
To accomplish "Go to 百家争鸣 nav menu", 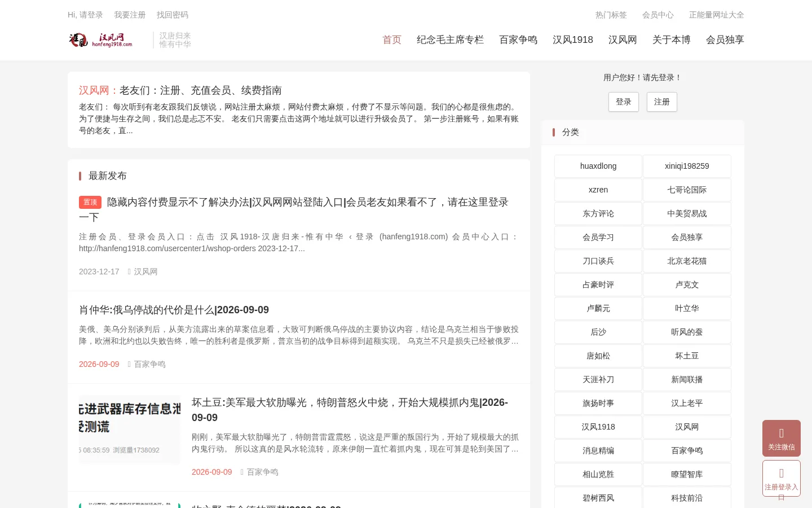I will click(518, 40).
